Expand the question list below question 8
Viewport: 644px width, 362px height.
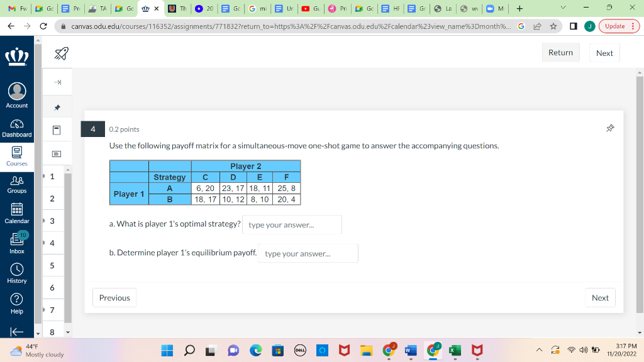click(x=69, y=331)
